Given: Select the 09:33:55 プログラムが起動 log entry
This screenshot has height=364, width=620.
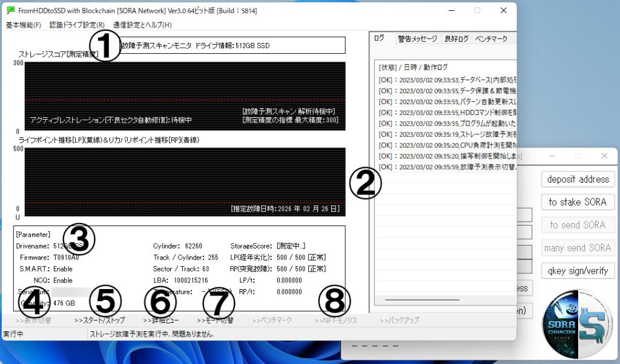Looking at the screenshot, I should pyautogui.click(x=447, y=123).
